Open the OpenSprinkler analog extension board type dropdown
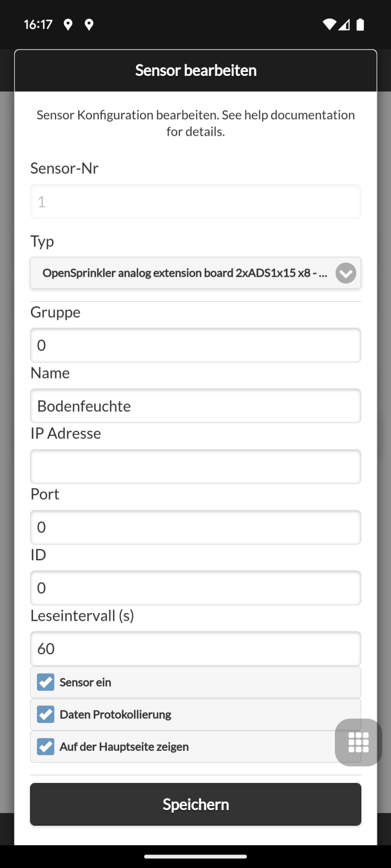 [x=195, y=273]
